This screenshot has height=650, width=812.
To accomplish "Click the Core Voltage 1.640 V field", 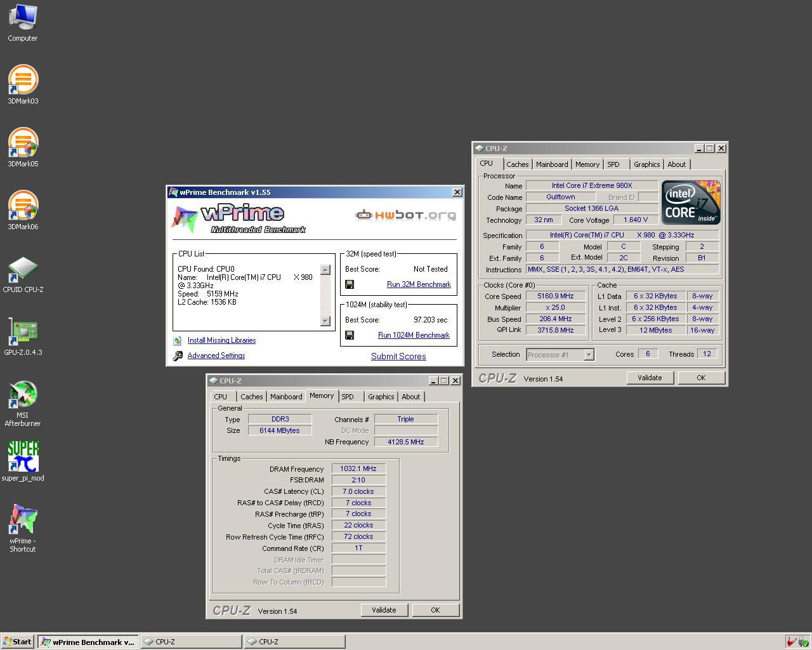I will 635,220.
